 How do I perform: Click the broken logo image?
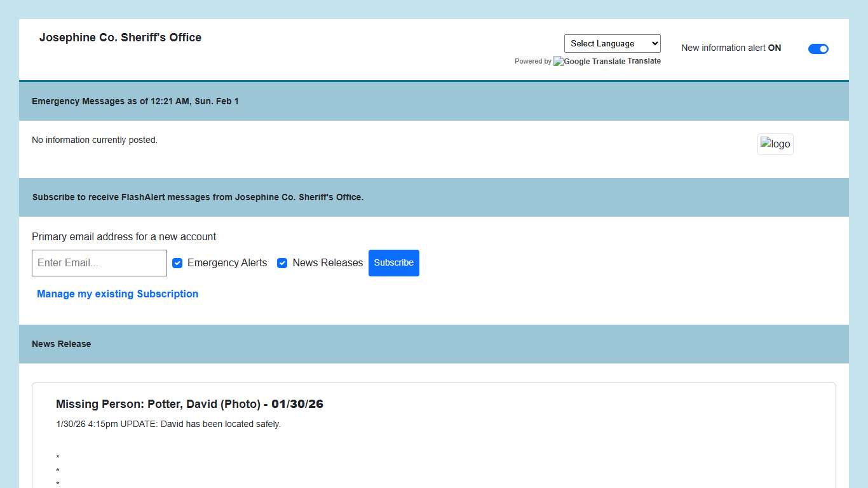775,144
